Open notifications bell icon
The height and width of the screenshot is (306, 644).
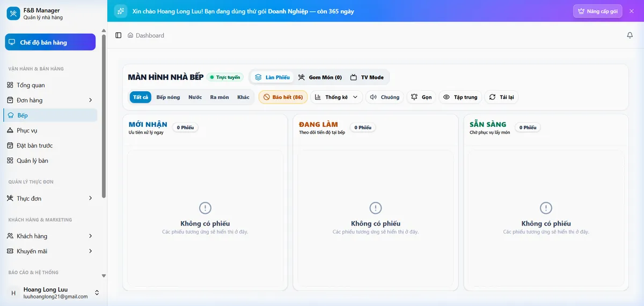click(x=630, y=35)
